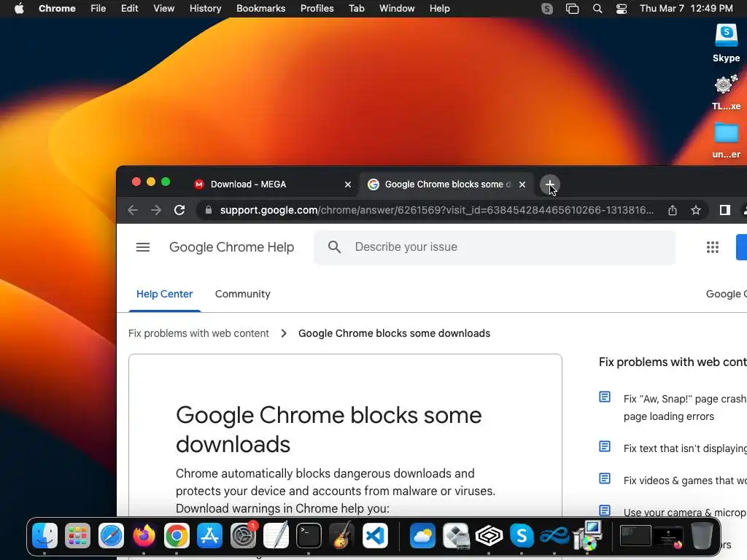Open the Tab menu
Viewport: 747px width, 560px height.
[x=356, y=9]
